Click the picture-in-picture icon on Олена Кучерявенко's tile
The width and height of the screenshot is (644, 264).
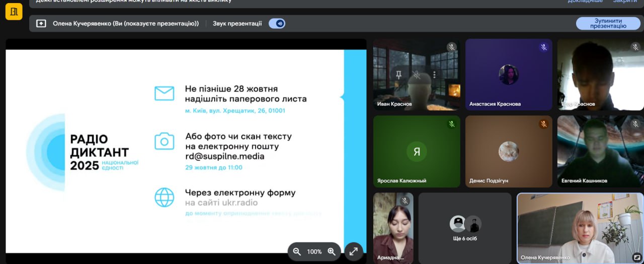pos(636,257)
